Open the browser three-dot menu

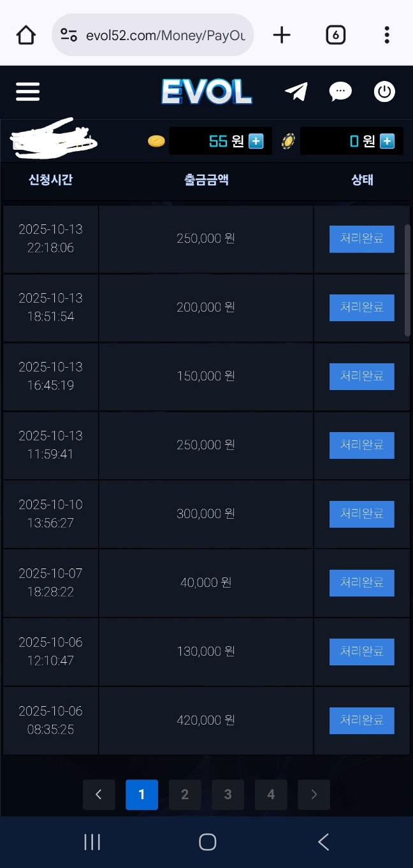pos(386,35)
